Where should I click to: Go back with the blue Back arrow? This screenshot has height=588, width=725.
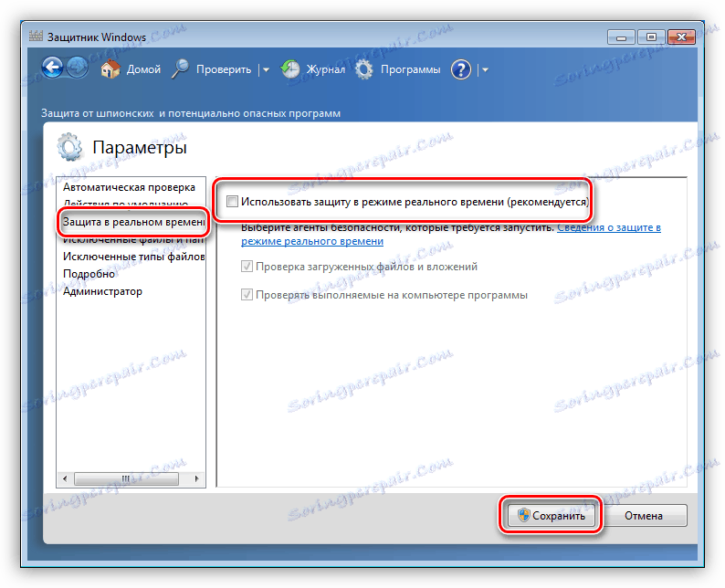[x=52, y=68]
